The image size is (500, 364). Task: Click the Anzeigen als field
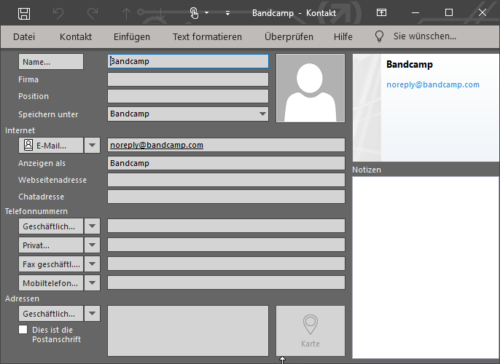tap(226, 163)
